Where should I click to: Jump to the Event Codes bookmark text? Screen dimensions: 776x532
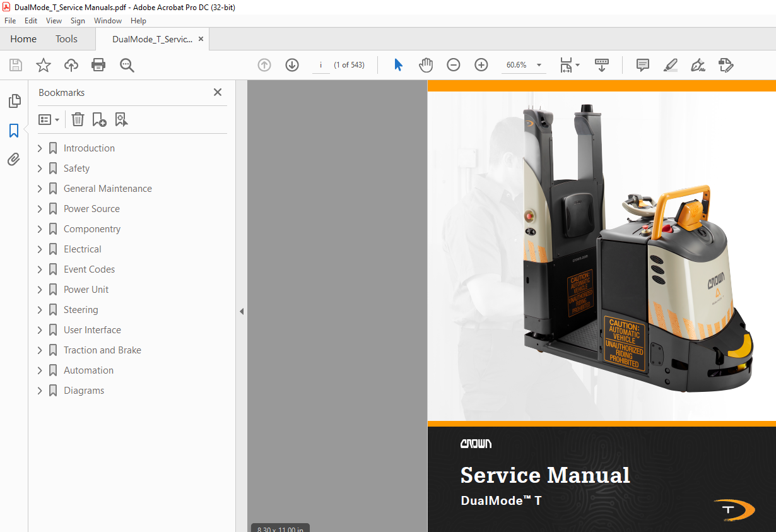[89, 269]
